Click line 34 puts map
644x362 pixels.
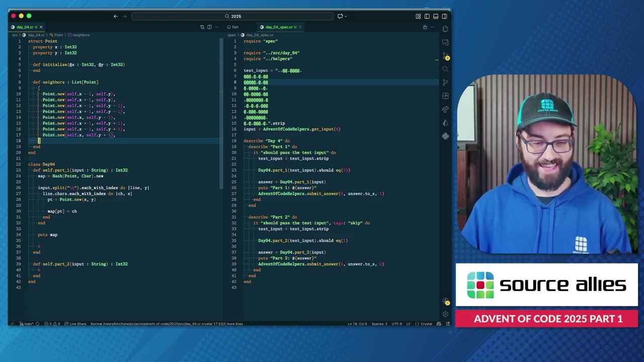(x=47, y=235)
